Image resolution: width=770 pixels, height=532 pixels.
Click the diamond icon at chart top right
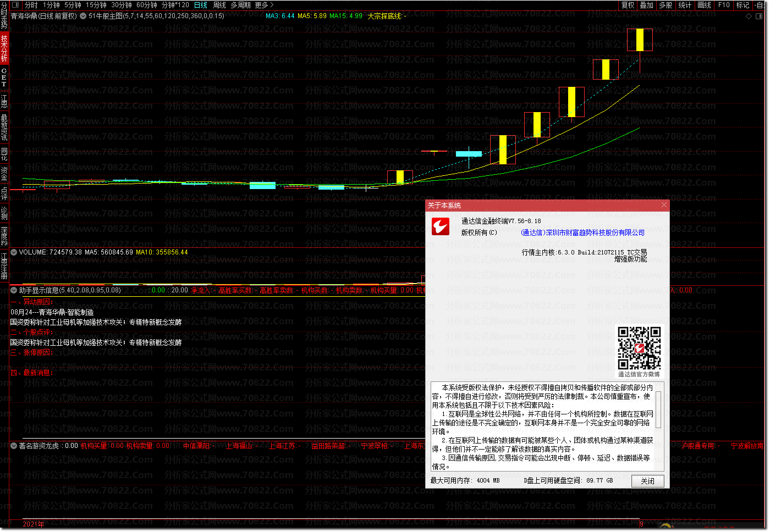click(x=749, y=16)
